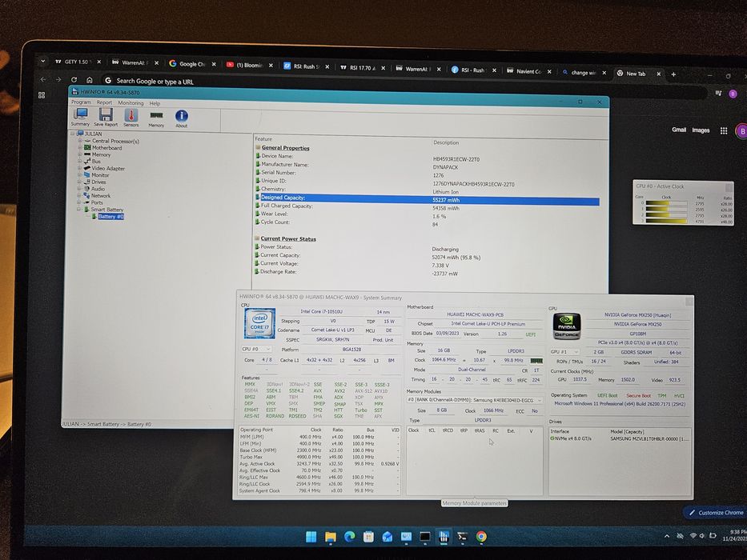Open the Images link

tap(701, 130)
